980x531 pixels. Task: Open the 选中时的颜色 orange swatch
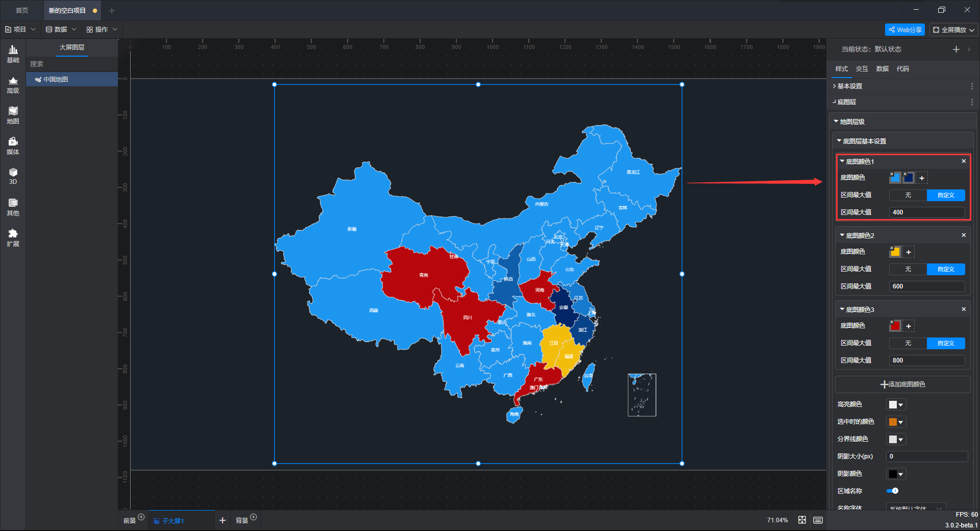(x=896, y=422)
